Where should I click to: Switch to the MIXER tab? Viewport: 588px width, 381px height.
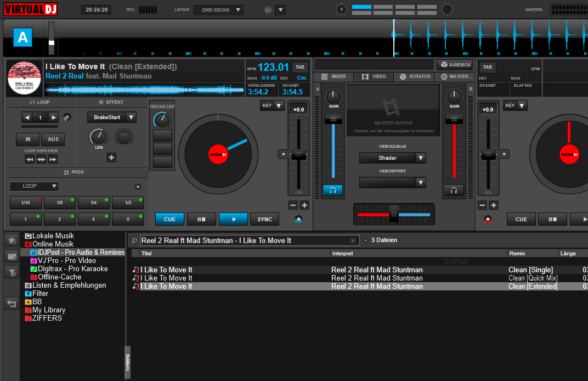333,76
